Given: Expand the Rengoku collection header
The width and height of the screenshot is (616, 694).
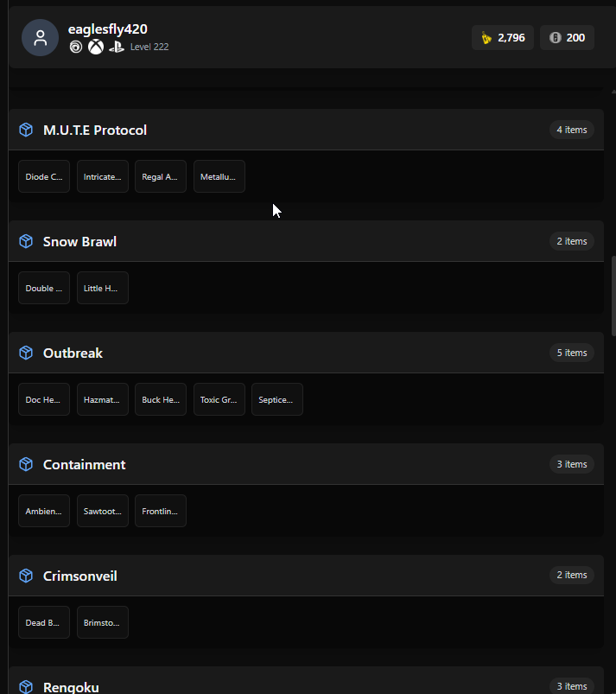Looking at the screenshot, I should tap(306, 681).
